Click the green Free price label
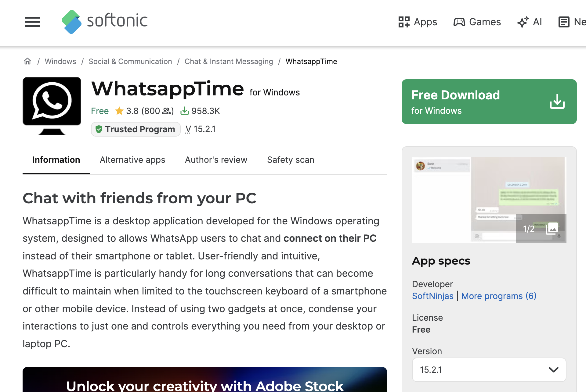The height and width of the screenshot is (392, 586). coord(100,111)
